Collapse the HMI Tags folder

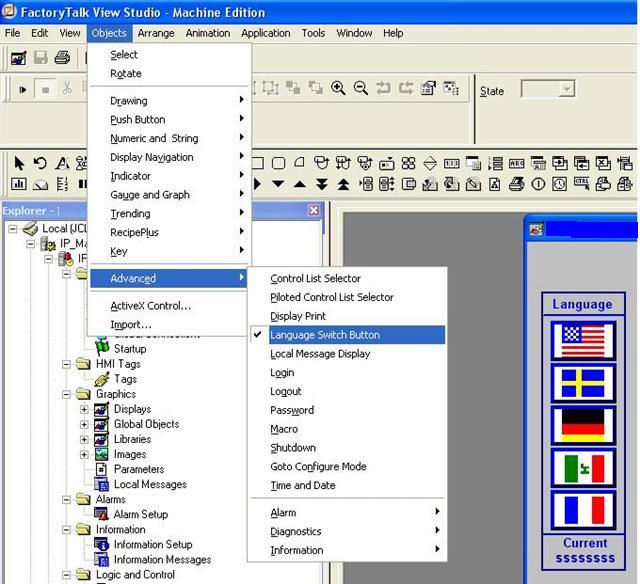tap(66, 364)
